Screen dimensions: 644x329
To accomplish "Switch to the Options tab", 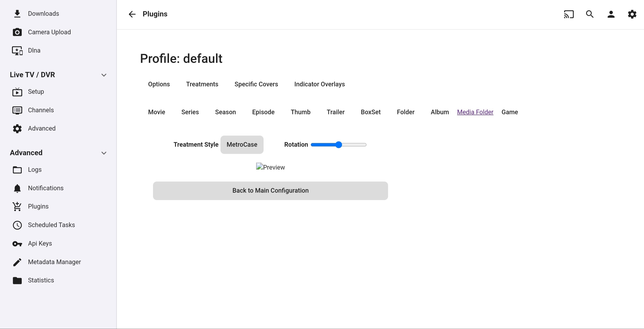I will coord(159,84).
